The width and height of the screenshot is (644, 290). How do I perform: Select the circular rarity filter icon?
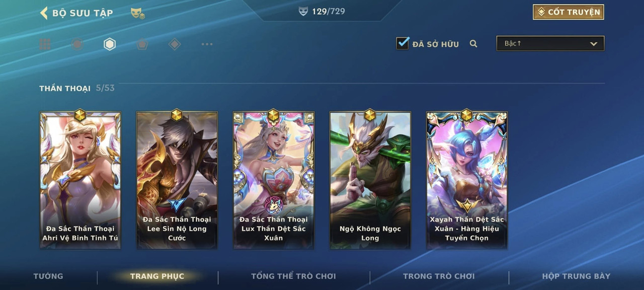[77, 44]
